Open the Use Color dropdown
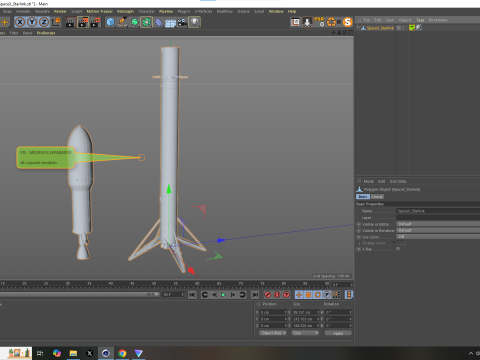 (x=438, y=237)
